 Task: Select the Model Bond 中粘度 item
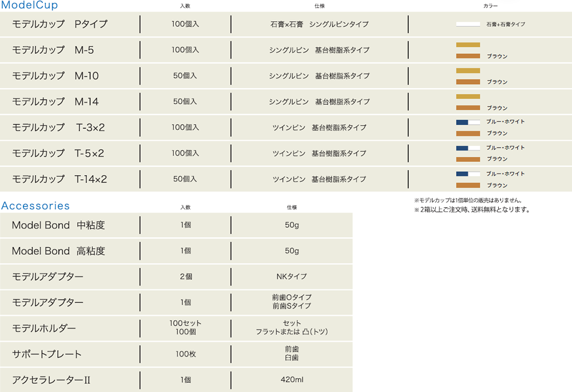58,225
